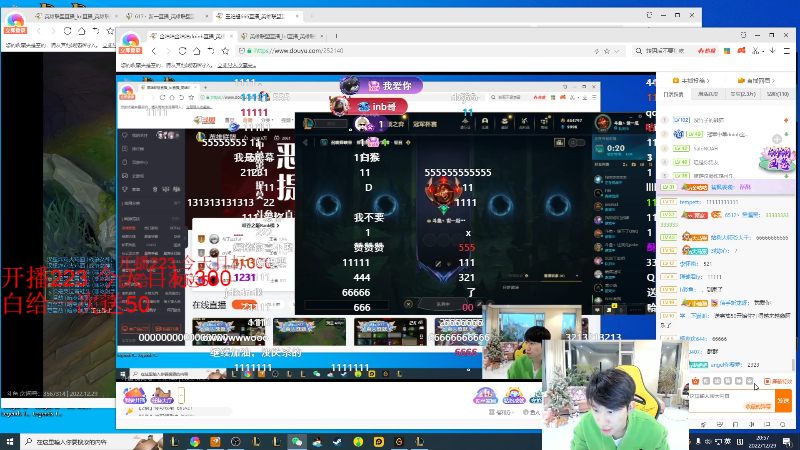Open the colorful grid apps icon

click(727, 51)
